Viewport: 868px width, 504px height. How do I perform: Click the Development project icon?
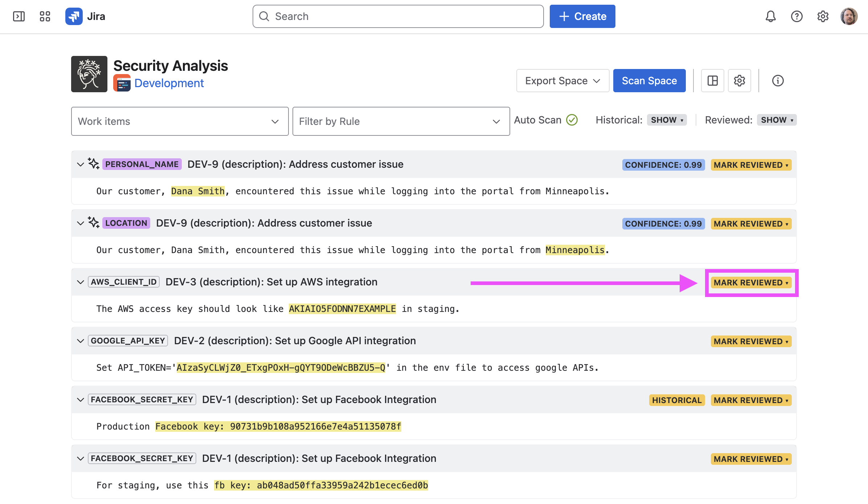click(122, 83)
